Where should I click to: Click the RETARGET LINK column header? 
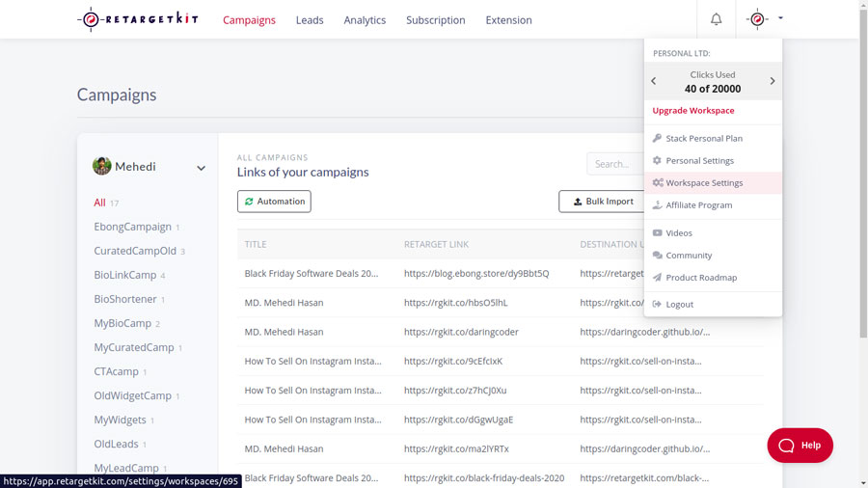coord(436,244)
